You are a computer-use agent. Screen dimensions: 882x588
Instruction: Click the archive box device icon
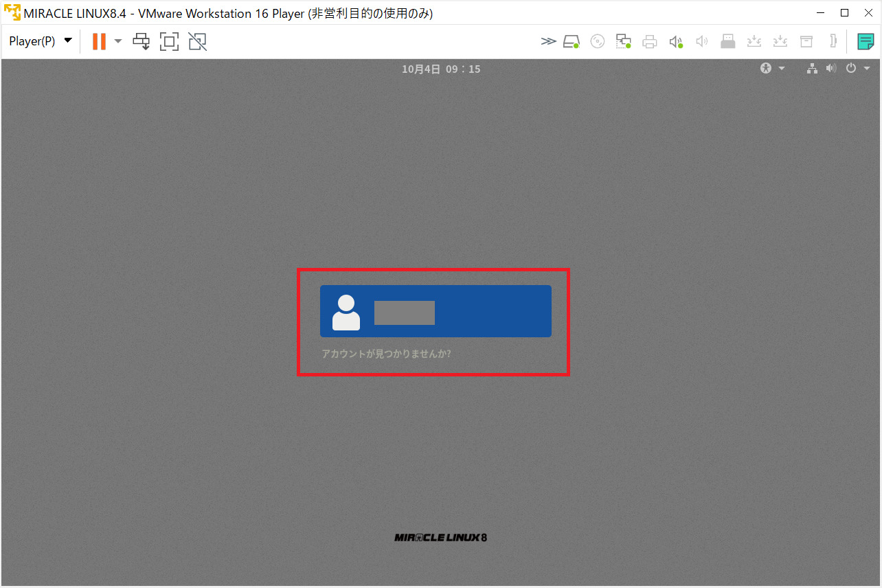806,41
